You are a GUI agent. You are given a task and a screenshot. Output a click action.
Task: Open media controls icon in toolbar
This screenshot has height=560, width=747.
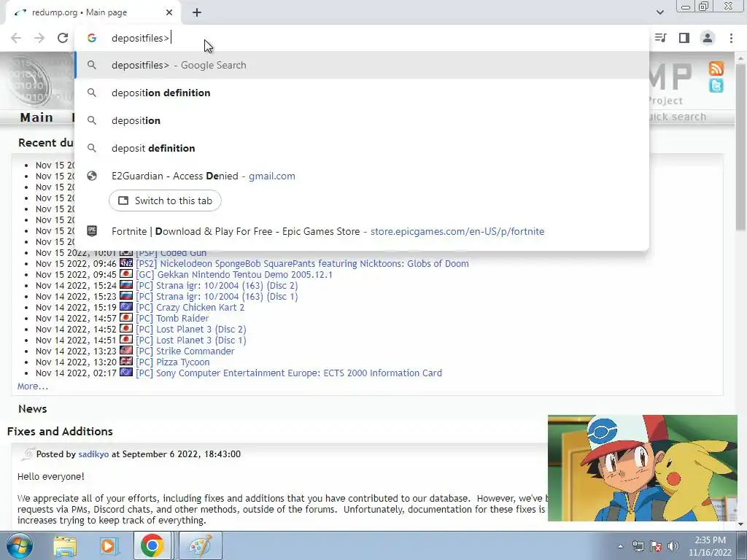point(661,38)
